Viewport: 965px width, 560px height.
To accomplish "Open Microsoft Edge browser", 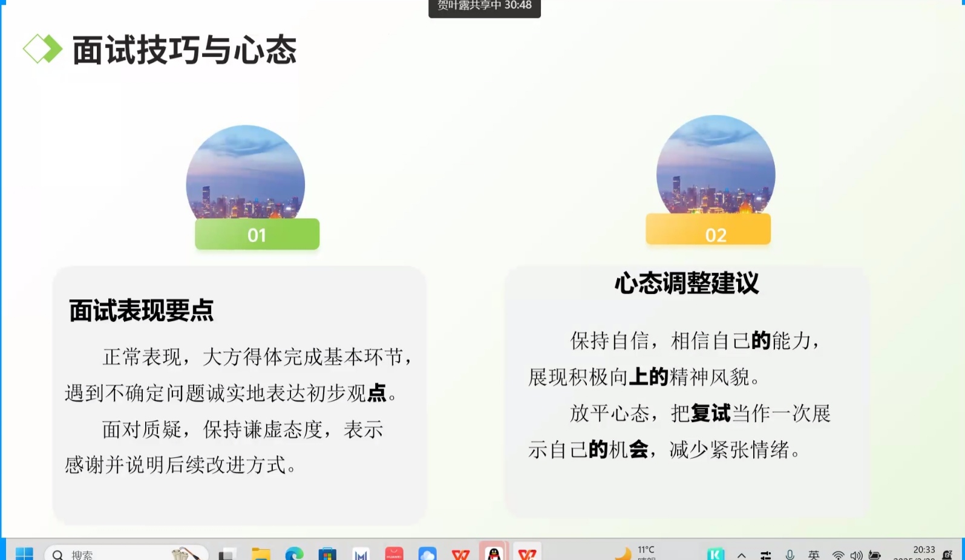I will [x=294, y=553].
